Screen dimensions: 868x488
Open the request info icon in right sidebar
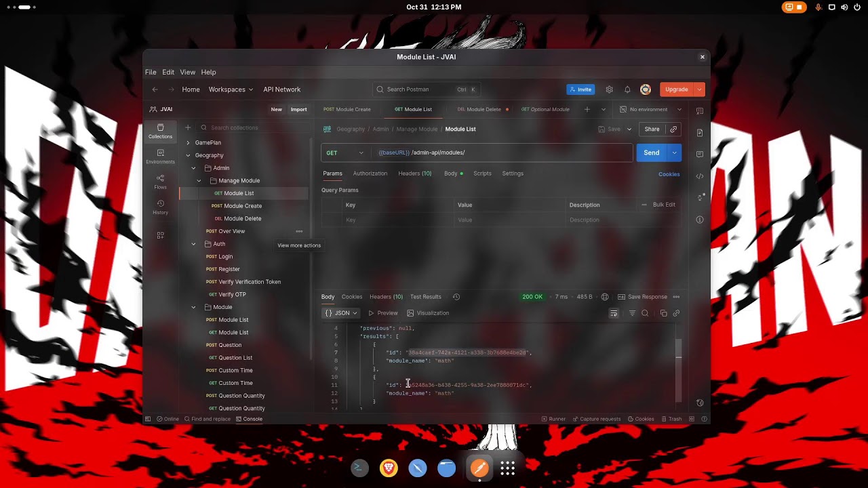point(700,220)
